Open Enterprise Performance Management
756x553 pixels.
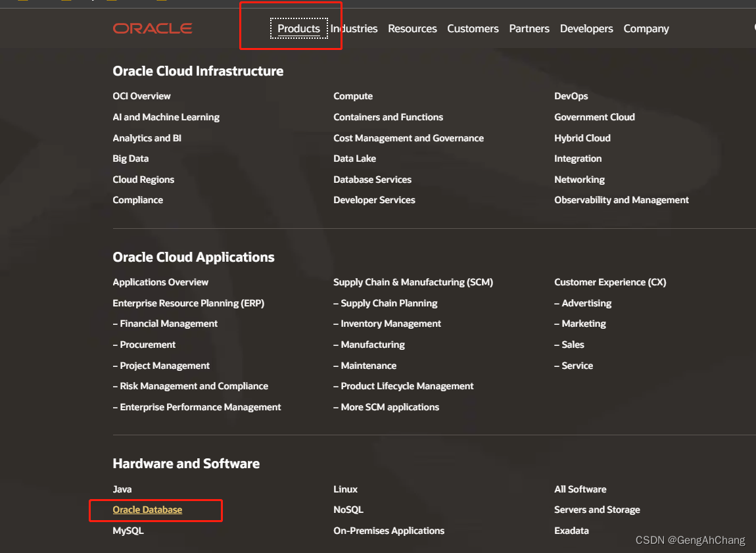tap(197, 407)
